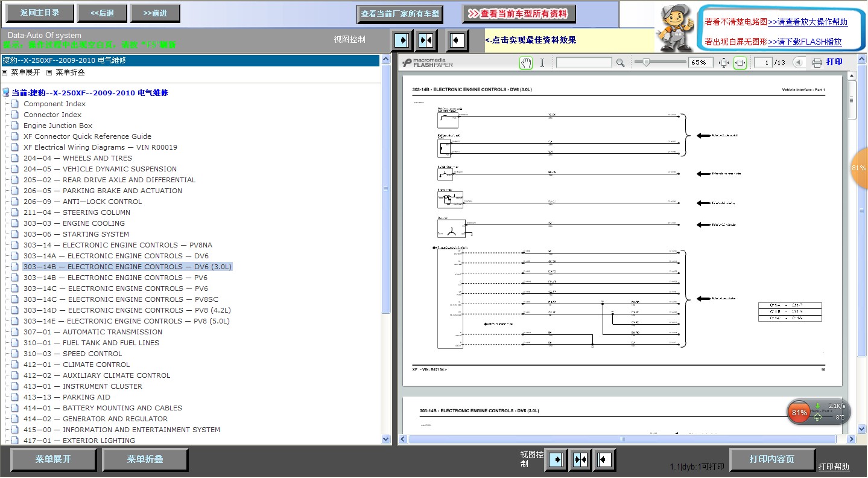This screenshot has width=868, height=478.
Task: Click bottom view control expand-right icon
Action: click(x=556, y=460)
